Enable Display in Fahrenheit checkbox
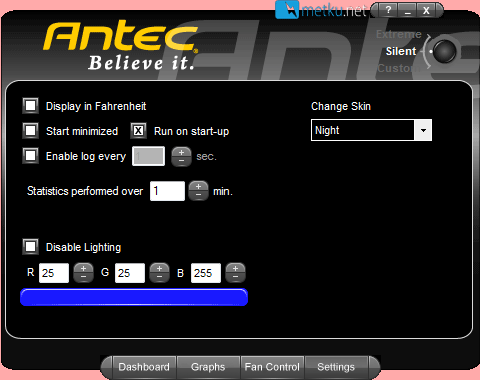480x380 pixels. (x=31, y=106)
